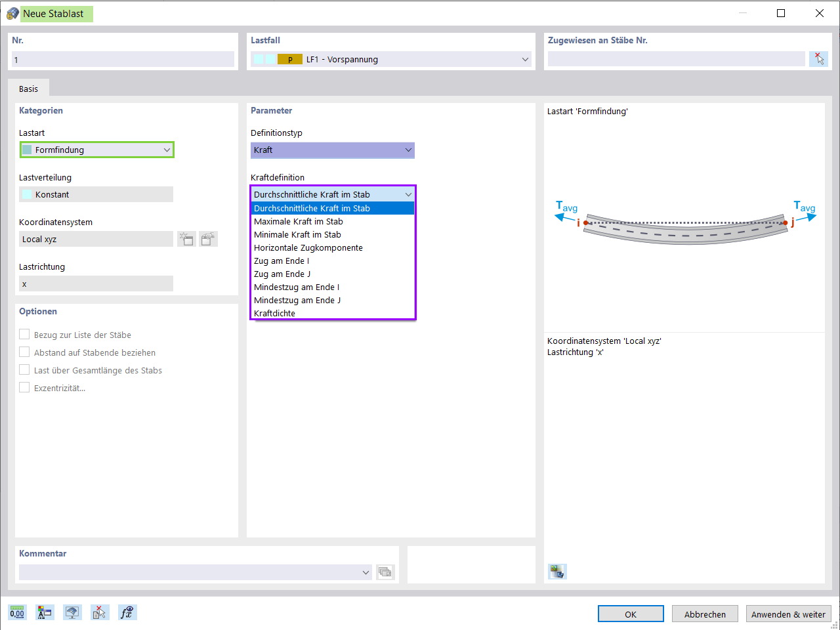Click the graphic settings icon in preview
840x630 pixels.
click(x=557, y=572)
